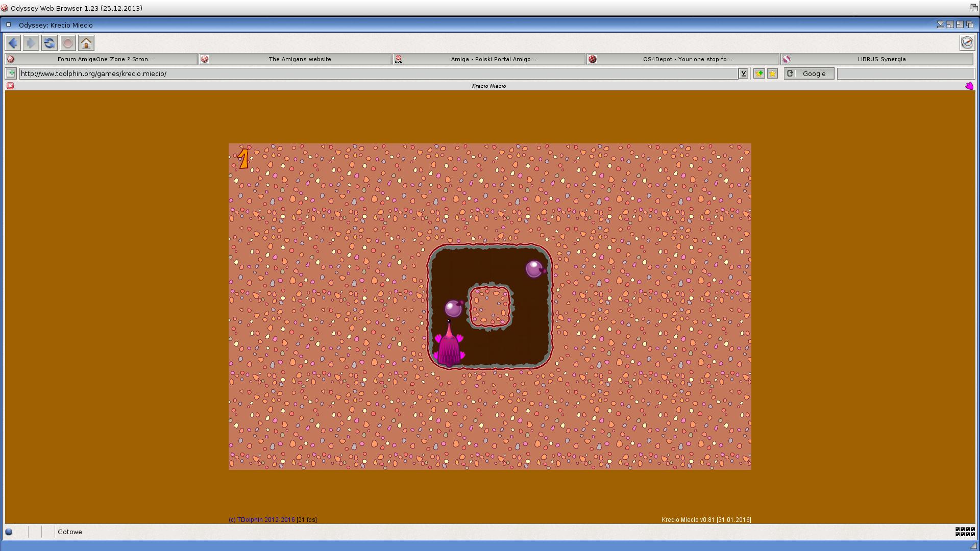Viewport: 980px width, 551px height.
Task: Add bookmark using the star-plus icon
Action: pos(759,73)
